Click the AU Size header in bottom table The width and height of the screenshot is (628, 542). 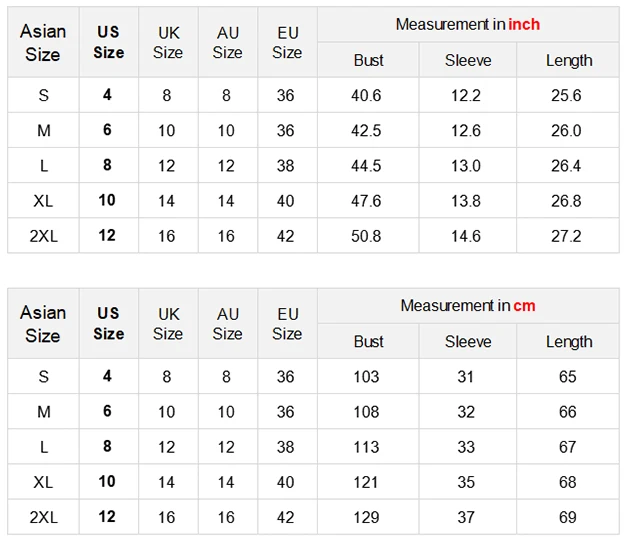227,324
